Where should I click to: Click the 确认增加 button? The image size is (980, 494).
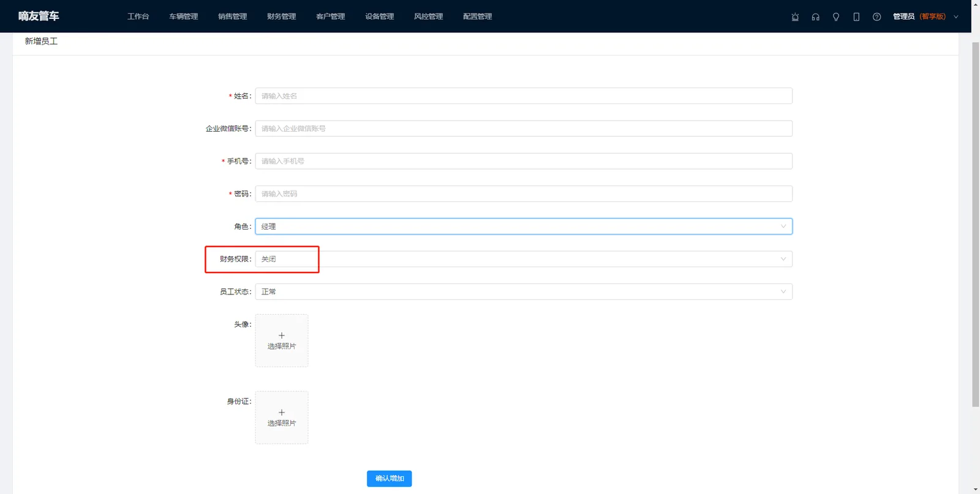point(390,479)
